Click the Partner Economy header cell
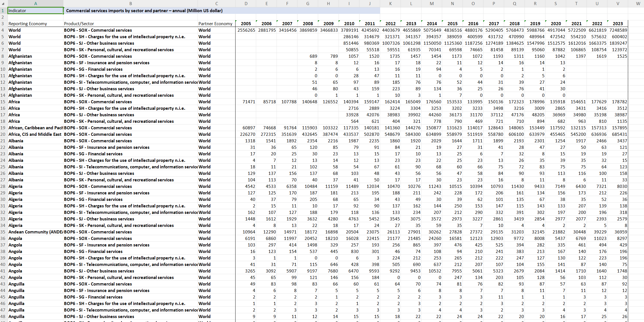 click(215, 24)
